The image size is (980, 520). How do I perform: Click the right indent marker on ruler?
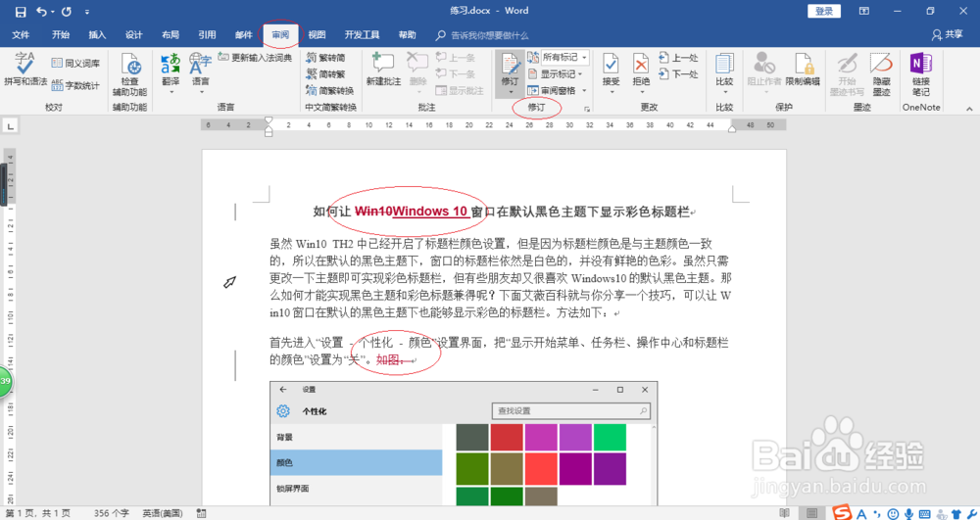pyautogui.click(x=732, y=129)
